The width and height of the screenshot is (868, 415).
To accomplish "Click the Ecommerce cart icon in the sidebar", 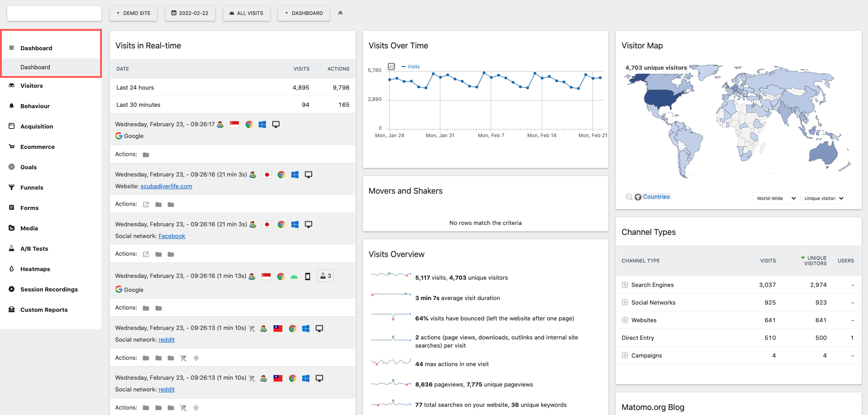I will point(12,147).
